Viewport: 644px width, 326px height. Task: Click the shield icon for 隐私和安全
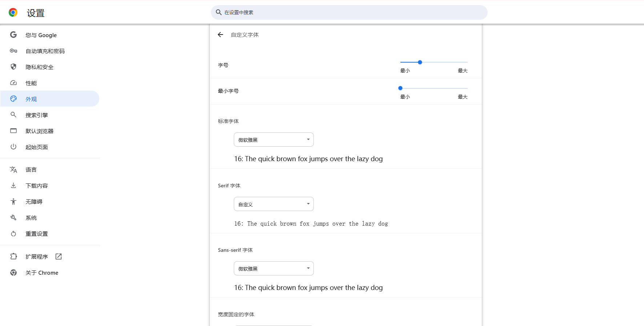(x=13, y=67)
